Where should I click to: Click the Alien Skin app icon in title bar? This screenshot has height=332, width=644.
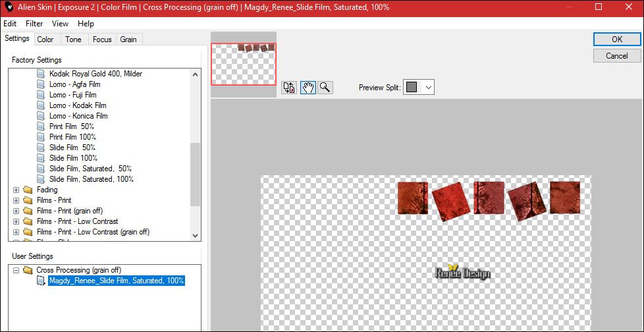[9, 7]
